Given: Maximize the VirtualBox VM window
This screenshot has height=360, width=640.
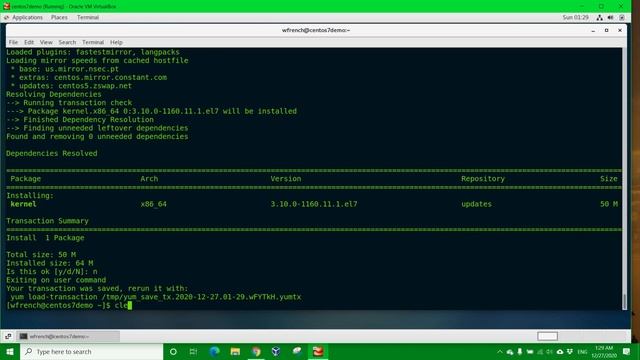Looking at the screenshot, I should 601,6.
